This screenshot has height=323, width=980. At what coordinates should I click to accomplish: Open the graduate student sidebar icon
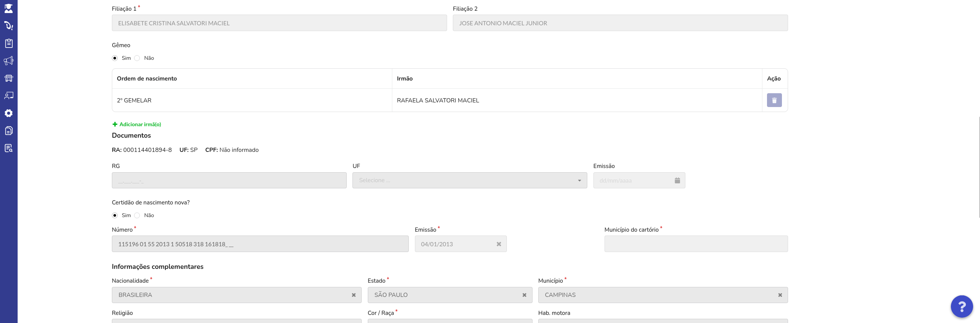[8, 8]
